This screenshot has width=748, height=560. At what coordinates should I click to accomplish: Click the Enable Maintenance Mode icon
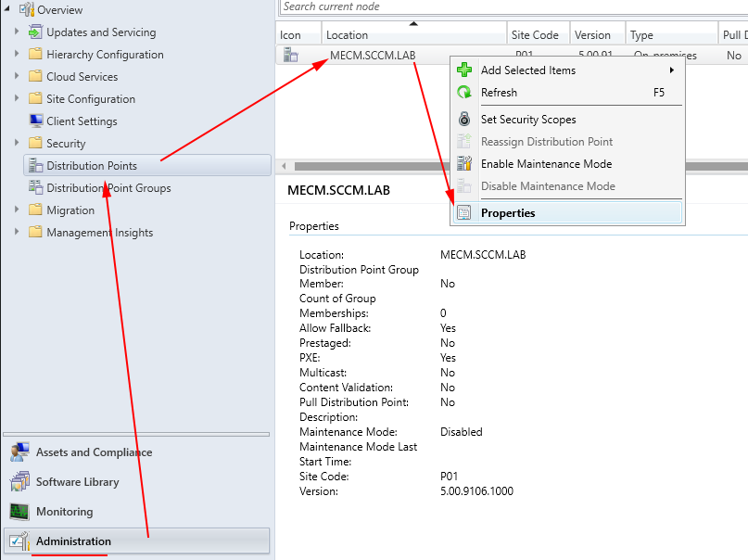pos(464,164)
